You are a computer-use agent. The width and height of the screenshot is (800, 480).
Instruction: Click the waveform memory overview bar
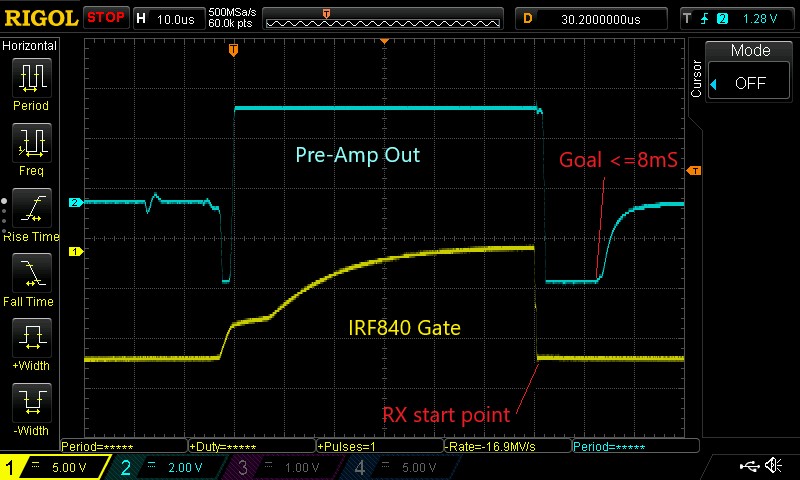click(x=383, y=19)
